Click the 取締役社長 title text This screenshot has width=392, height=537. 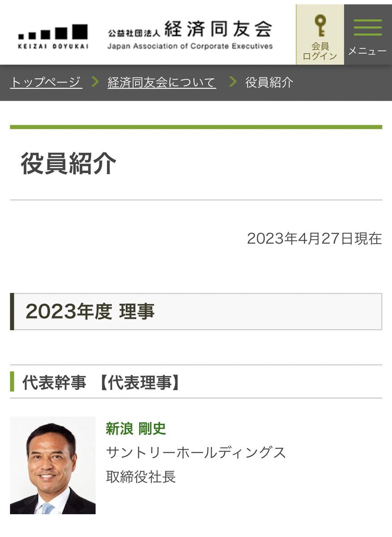(x=141, y=476)
